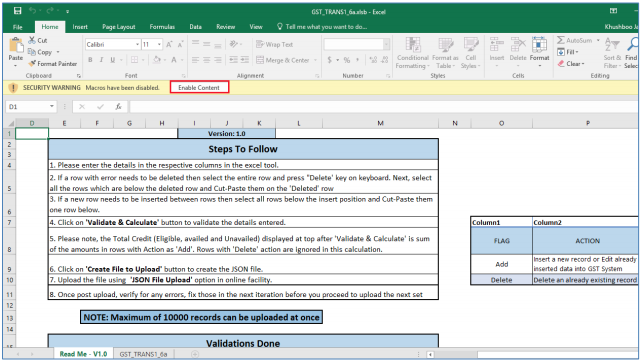Screen dimensions: 642x361
Task: Switch to the Review tab
Action: [x=226, y=27]
